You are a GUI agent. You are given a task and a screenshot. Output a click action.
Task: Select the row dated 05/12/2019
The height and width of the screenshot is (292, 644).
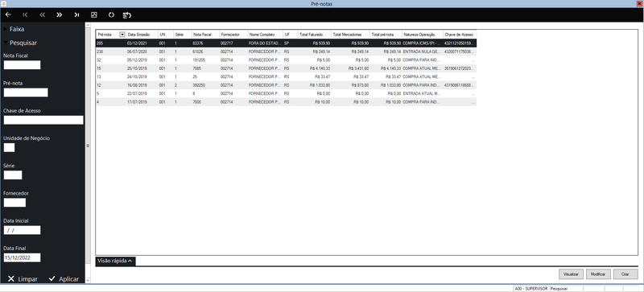coord(287,60)
